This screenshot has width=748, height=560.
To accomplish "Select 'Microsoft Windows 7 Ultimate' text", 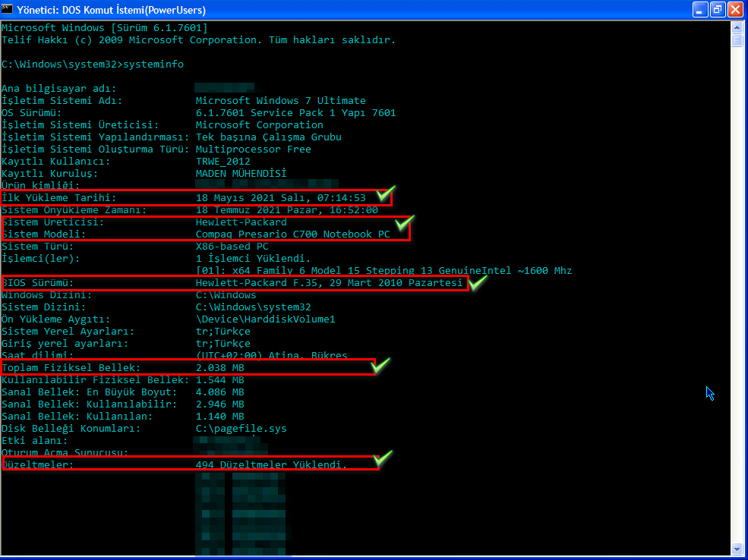I will click(x=280, y=101).
